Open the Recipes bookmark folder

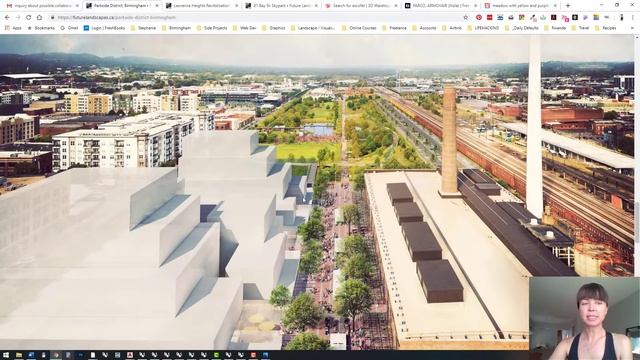point(605,28)
